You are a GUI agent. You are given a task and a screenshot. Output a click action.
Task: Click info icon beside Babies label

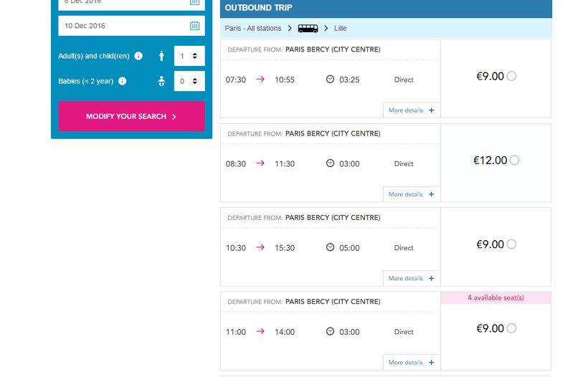tap(122, 81)
